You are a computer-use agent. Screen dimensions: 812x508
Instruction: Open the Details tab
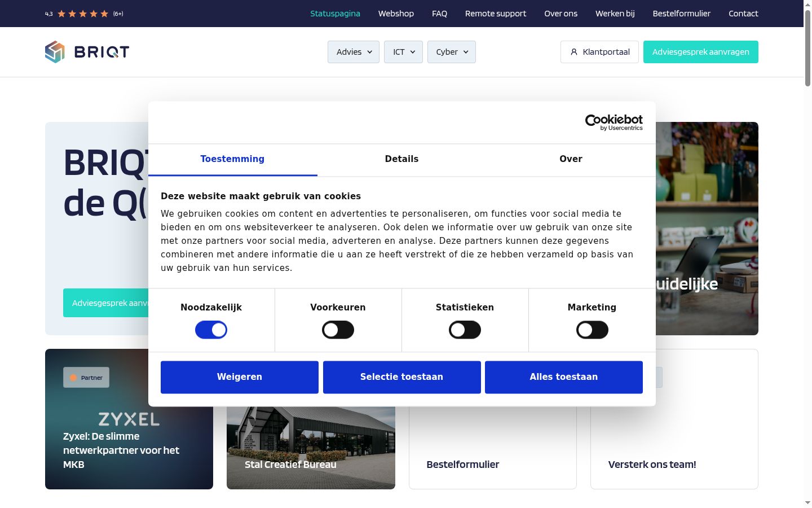point(401,159)
